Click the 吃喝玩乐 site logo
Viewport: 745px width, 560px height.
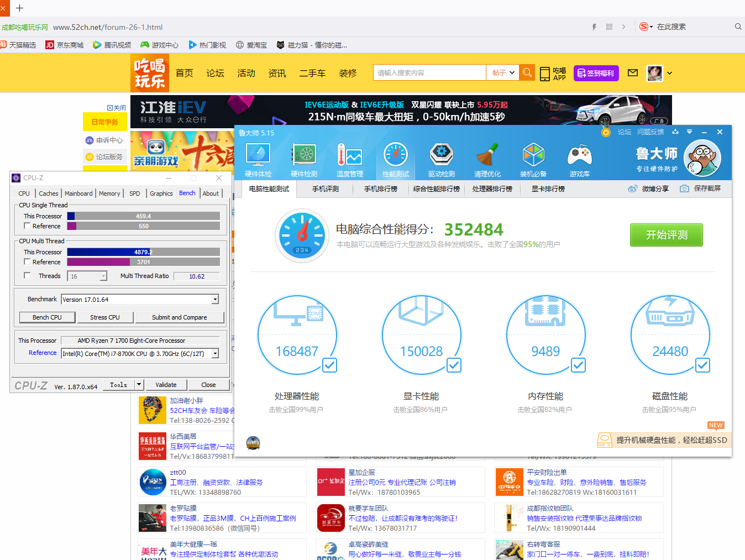coord(150,73)
